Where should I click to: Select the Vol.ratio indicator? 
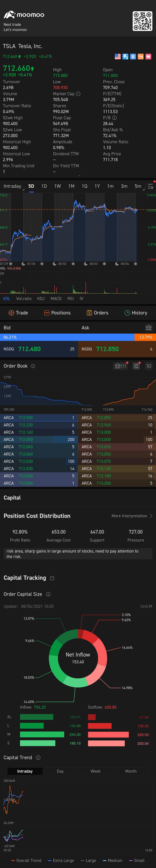coord(24,299)
